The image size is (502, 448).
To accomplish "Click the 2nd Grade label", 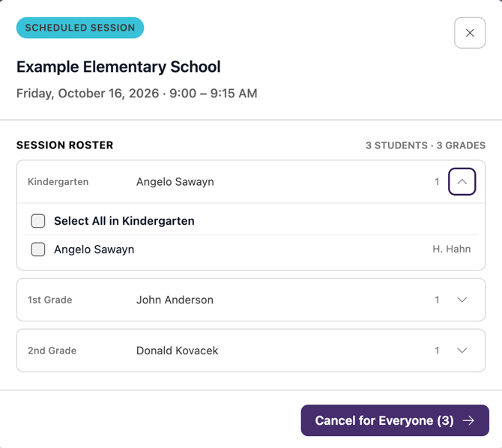I will (52, 351).
